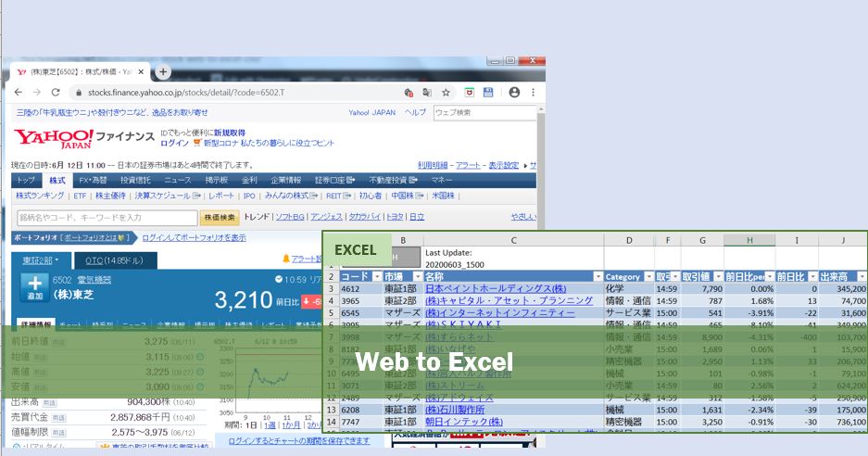The height and width of the screenshot is (456, 868).
Task: Open the Chrome profile avatar icon
Action: pos(514,93)
